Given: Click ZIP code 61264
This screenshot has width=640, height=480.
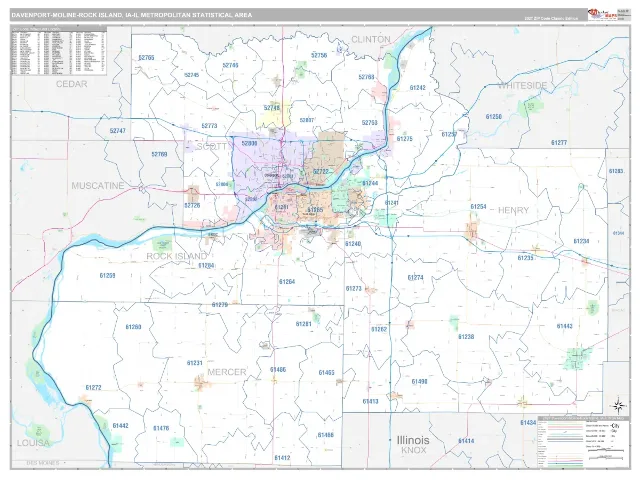Looking at the screenshot, I should pos(287,282).
